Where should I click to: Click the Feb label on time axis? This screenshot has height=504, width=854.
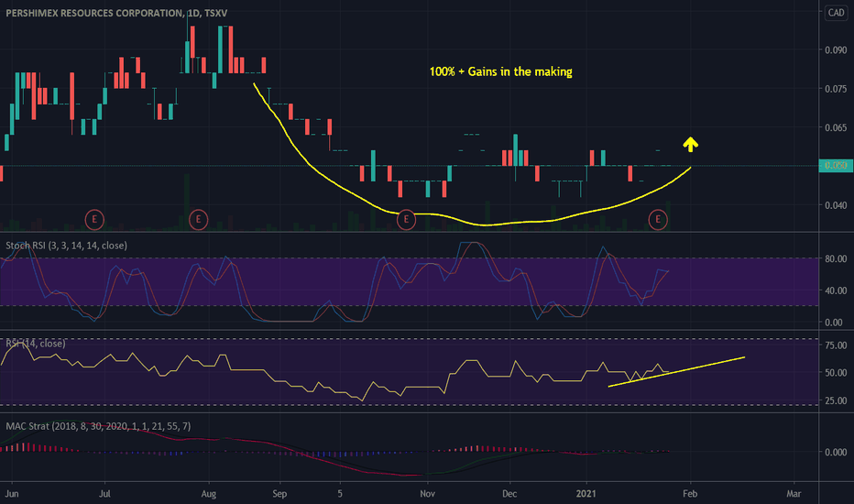pos(690,494)
